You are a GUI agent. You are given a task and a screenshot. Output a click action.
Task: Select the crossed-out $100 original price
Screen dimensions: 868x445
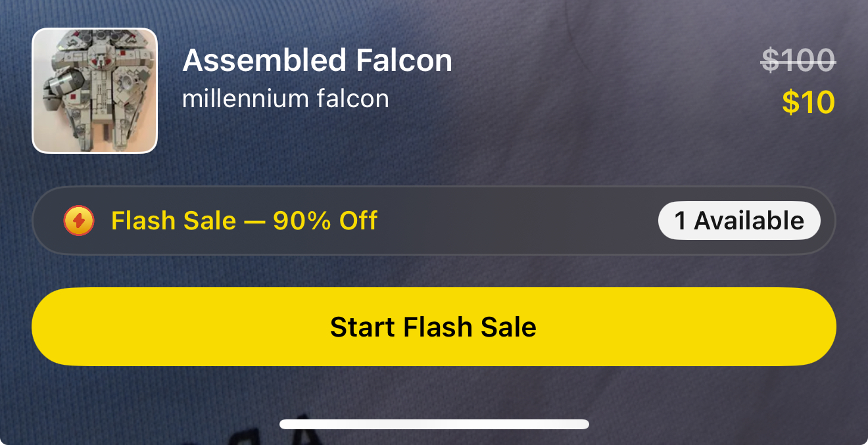pyautogui.click(x=798, y=61)
